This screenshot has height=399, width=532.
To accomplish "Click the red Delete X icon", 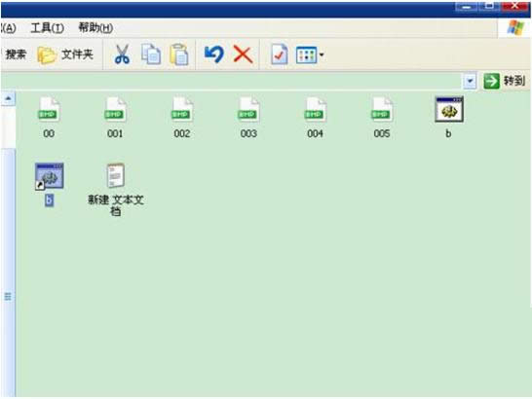I will pos(243,54).
